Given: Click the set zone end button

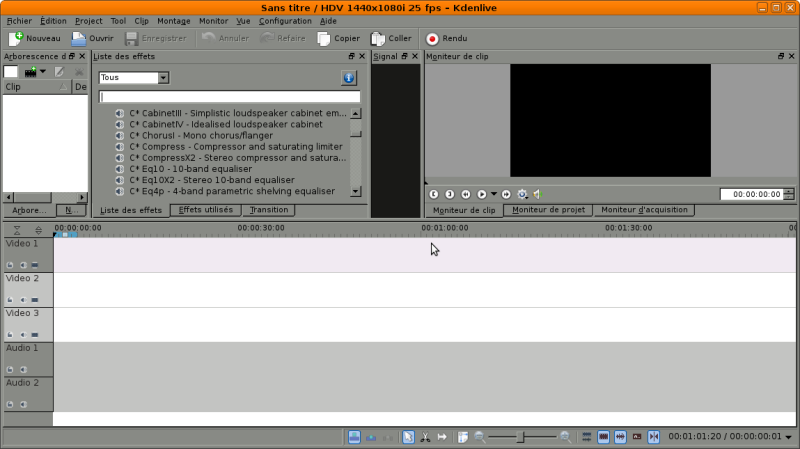Looking at the screenshot, I should pyautogui.click(x=449, y=194).
